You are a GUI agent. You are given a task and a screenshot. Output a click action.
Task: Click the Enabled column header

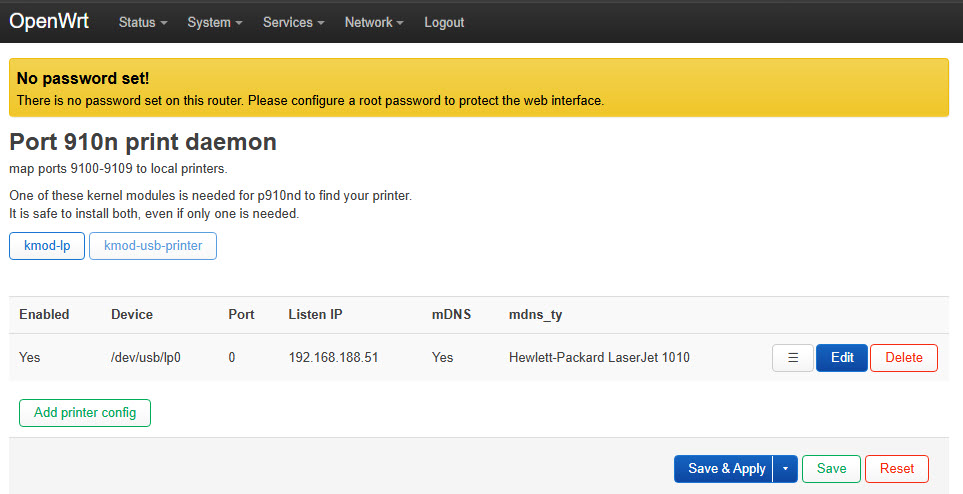coord(44,315)
